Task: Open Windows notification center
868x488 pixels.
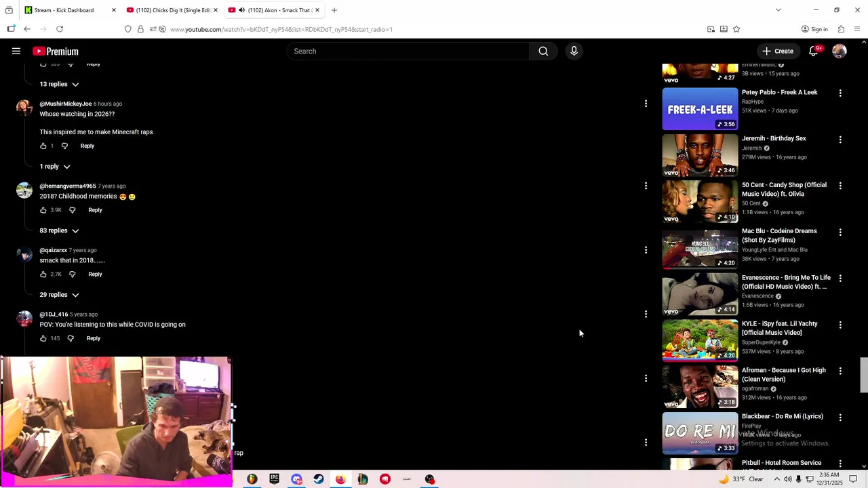Action: pos(853,479)
